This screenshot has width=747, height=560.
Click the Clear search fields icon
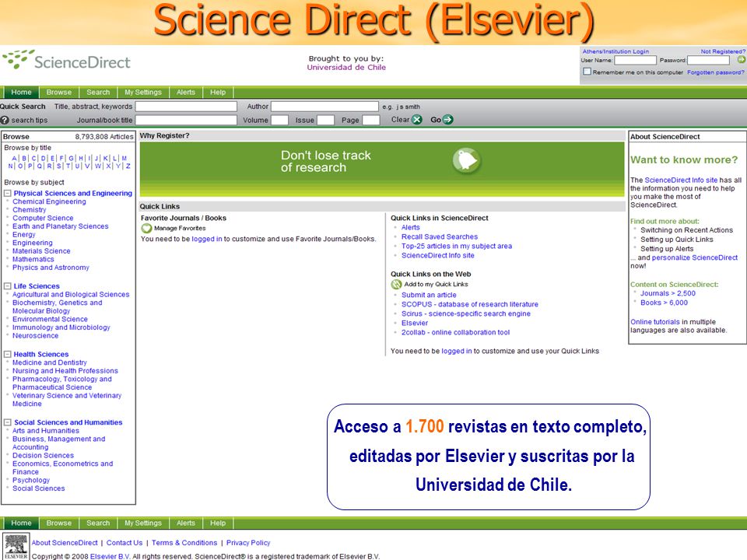[x=417, y=120]
